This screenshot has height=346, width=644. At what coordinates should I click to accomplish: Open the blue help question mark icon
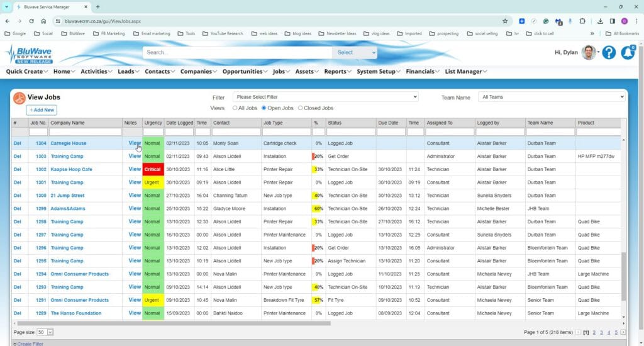pyautogui.click(x=609, y=53)
